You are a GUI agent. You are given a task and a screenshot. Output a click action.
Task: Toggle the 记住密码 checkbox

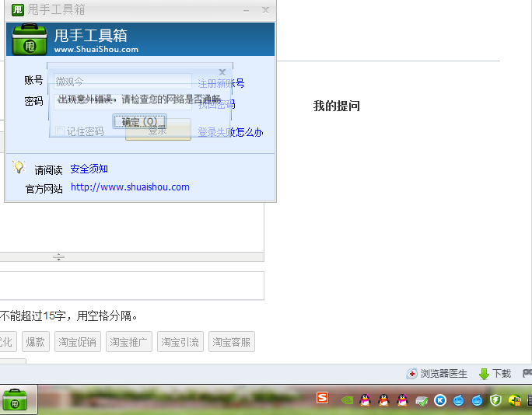60,131
